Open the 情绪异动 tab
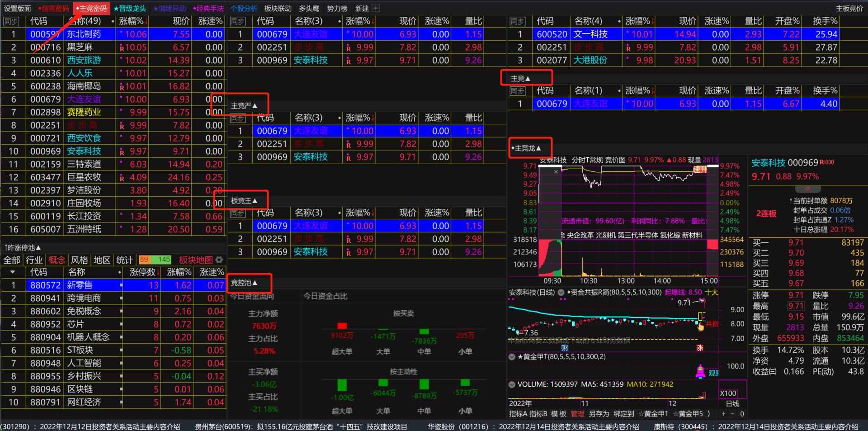This screenshot has height=431, width=868. click(170, 8)
